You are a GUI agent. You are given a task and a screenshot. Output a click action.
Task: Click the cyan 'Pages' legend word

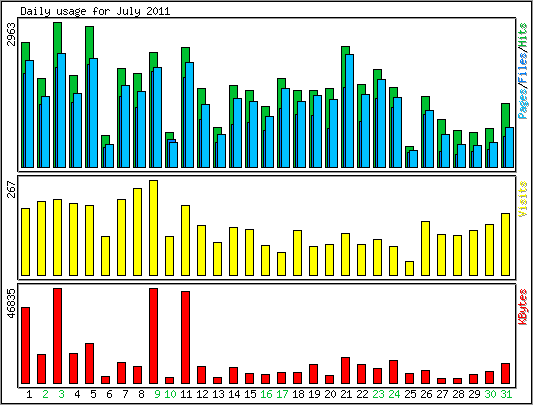(x=522, y=104)
